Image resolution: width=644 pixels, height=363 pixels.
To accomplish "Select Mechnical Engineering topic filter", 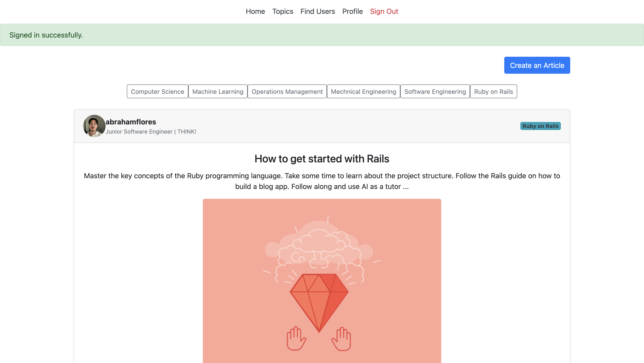I will (364, 91).
